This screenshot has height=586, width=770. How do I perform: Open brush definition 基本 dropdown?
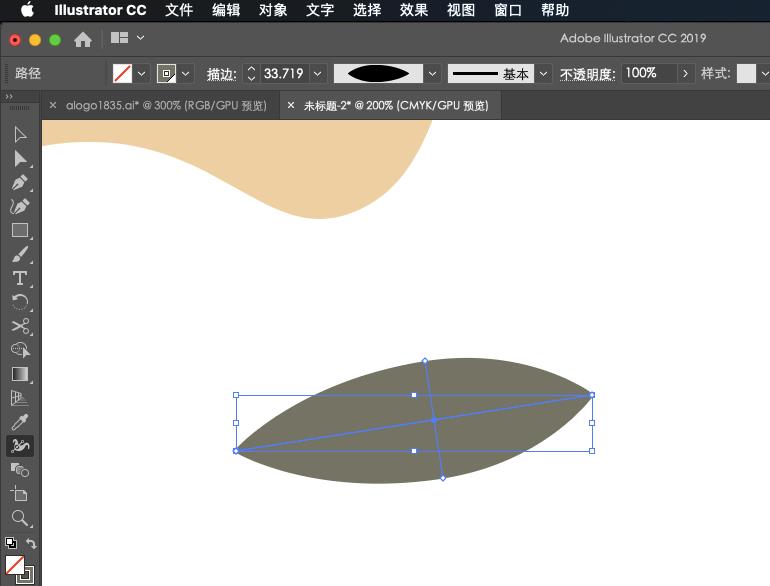543,74
